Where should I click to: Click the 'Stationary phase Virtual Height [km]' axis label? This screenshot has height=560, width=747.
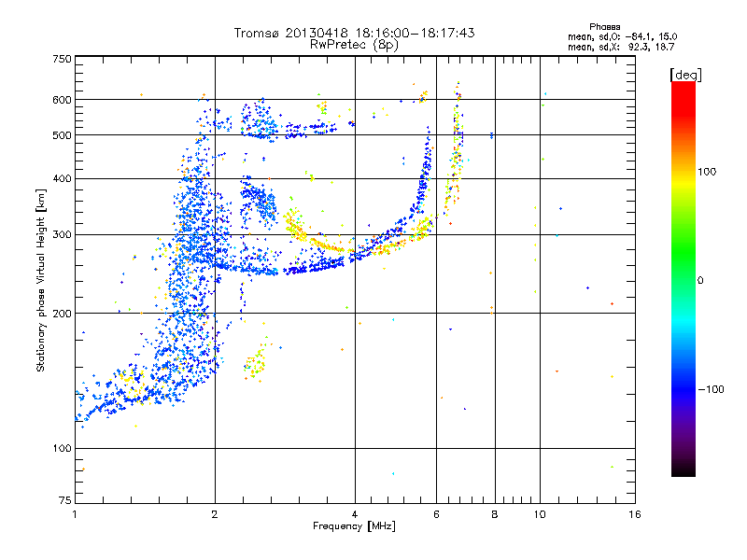point(41,280)
